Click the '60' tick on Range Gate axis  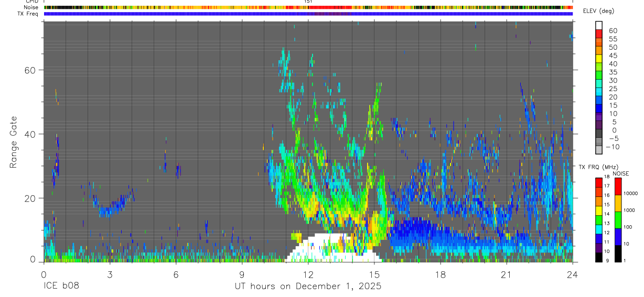tap(30, 70)
